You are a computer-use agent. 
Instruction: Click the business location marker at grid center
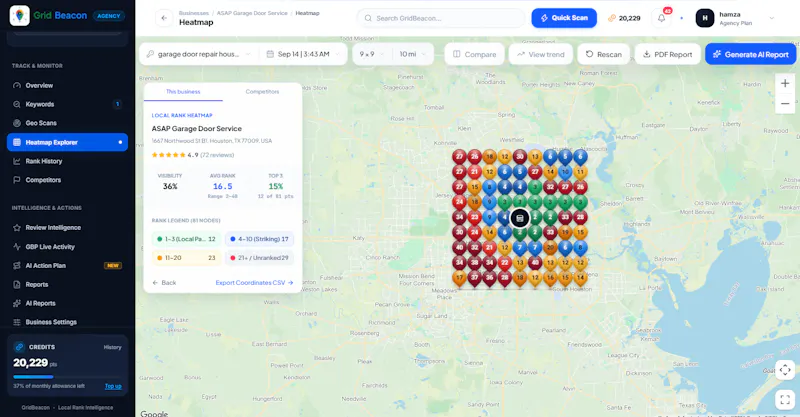click(x=520, y=218)
